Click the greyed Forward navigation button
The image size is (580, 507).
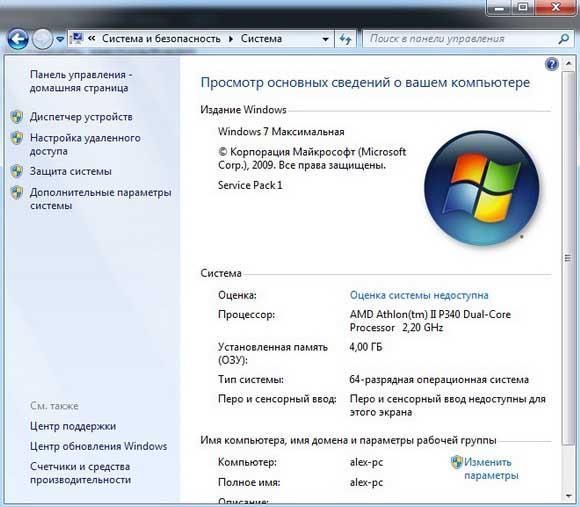point(42,39)
